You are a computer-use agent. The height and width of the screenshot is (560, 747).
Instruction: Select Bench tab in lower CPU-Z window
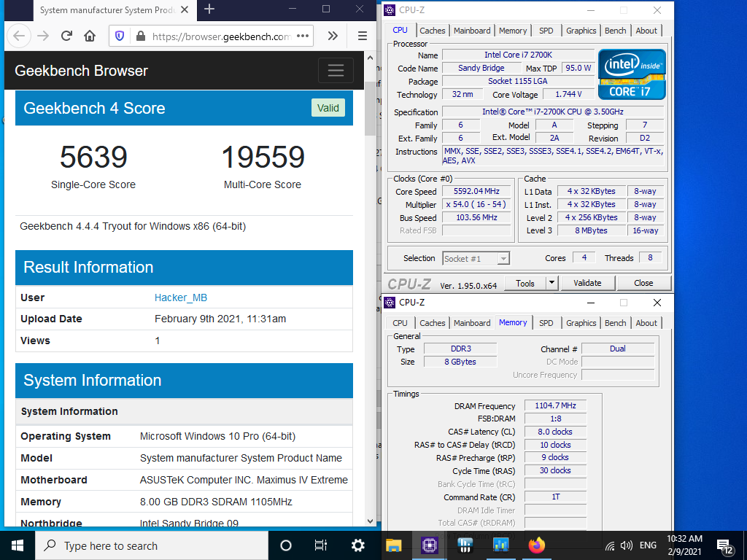coord(615,323)
